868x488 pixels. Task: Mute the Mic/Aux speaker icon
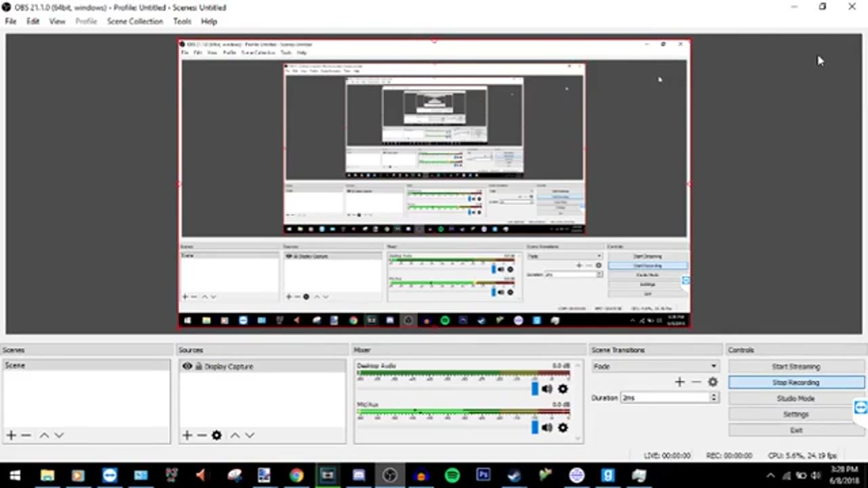click(547, 428)
